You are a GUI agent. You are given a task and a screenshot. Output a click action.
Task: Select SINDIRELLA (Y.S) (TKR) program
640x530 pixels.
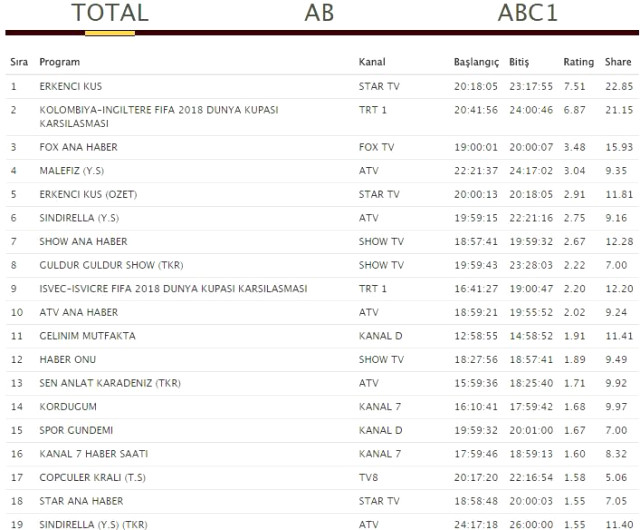pos(93,525)
